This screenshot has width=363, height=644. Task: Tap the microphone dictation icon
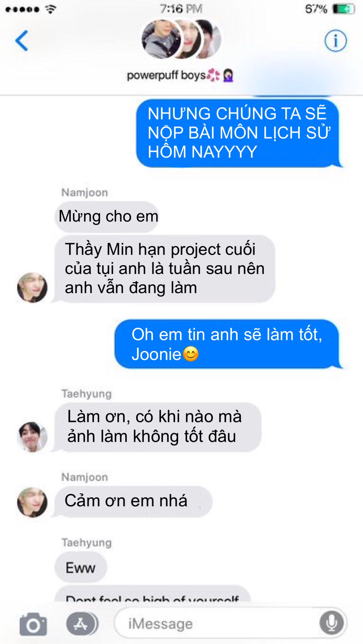pos(331,623)
